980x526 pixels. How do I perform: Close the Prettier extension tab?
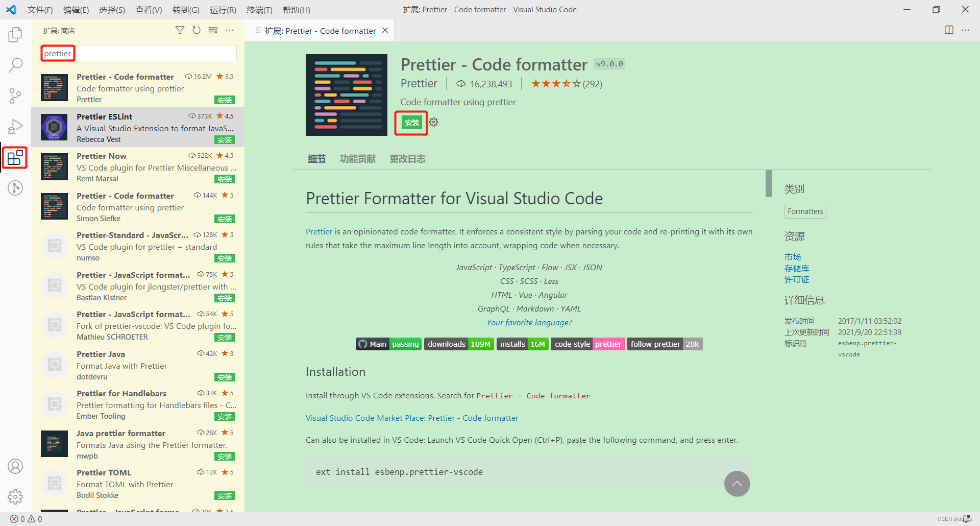[385, 31]
